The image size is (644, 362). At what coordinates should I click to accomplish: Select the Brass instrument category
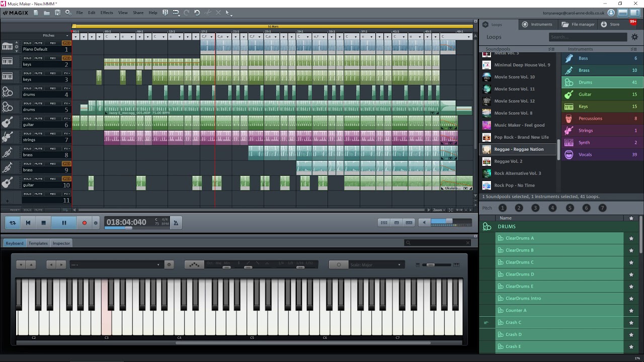(x=601, y=70)
